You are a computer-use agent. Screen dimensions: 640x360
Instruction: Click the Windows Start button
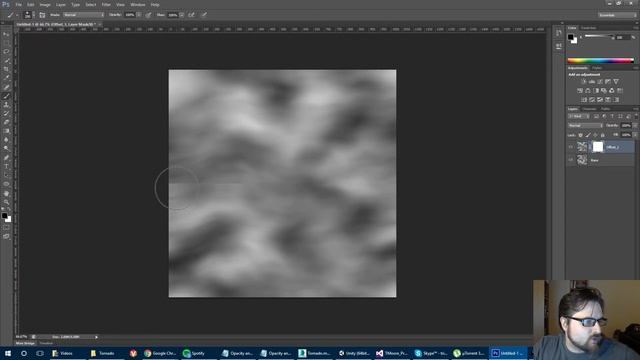click(8, 353)
